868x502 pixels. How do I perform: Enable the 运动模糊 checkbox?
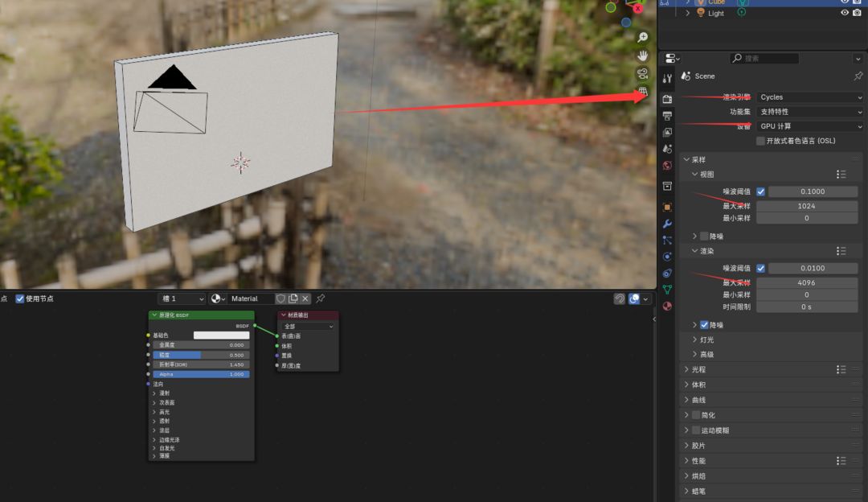(x=696, y=430)
